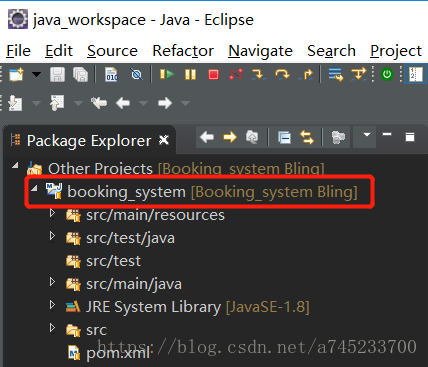
Task: Open the New wizard dropdown arrow
Action: (36, 74)
